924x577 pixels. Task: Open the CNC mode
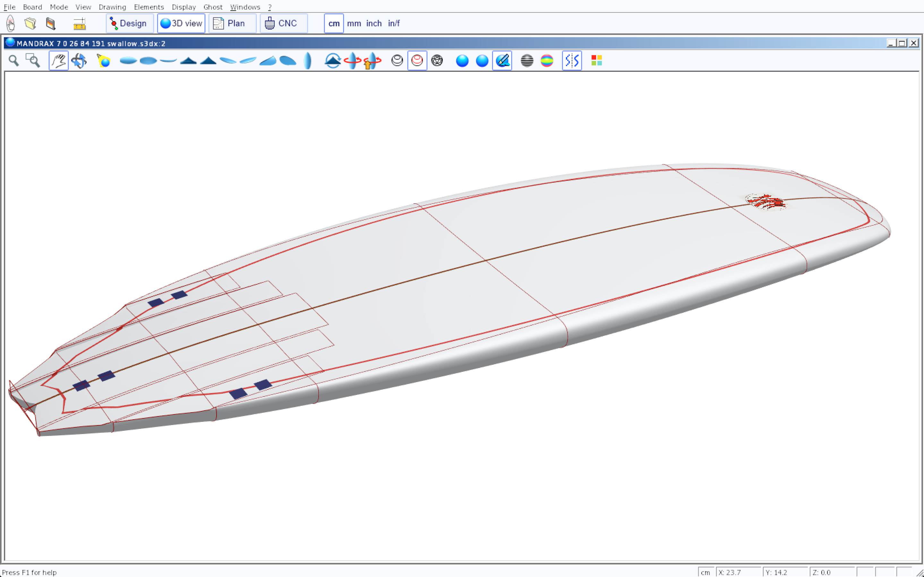tap(283, 24)
